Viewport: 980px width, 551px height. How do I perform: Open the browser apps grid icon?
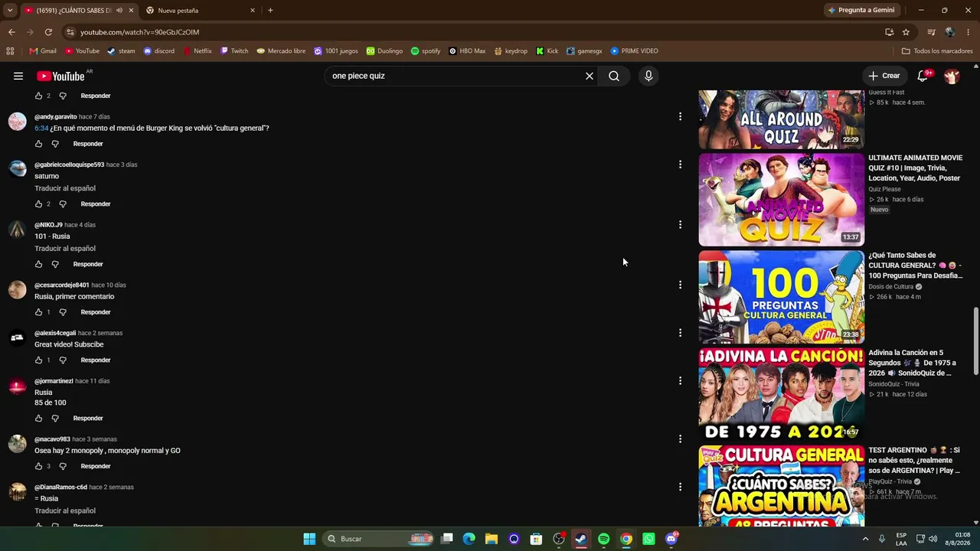click(x=10, y=51)
